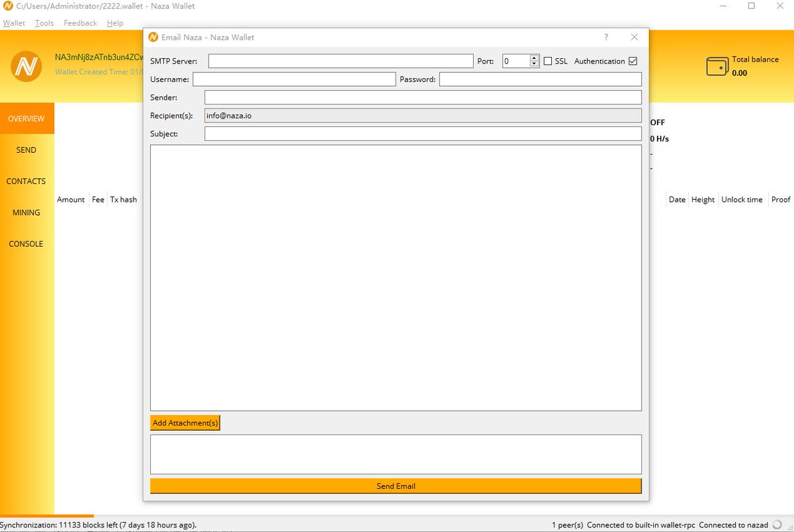Click the Add Attachment(s) button
The image size is (794, 532).
coord(185,423)
